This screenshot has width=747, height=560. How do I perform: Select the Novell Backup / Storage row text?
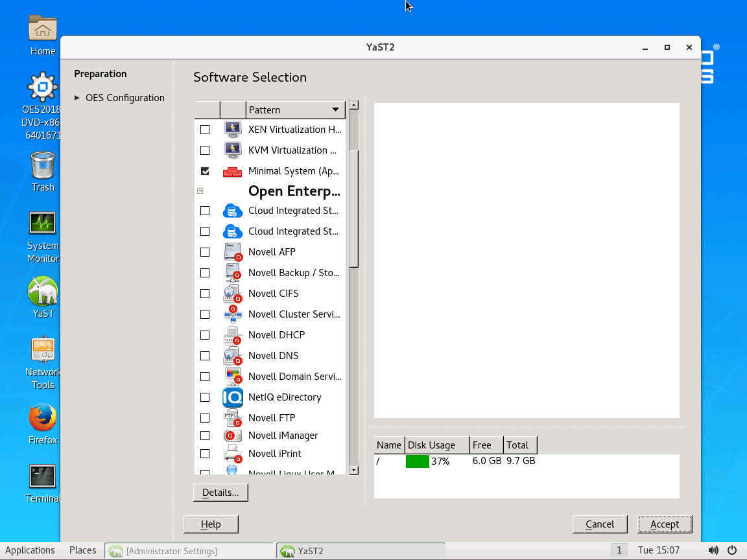tap(294, 273)
